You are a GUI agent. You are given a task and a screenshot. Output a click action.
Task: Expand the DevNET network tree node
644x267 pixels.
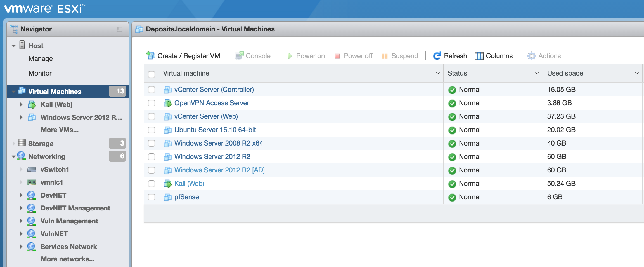pyautogui.click(x=21, y=195)
